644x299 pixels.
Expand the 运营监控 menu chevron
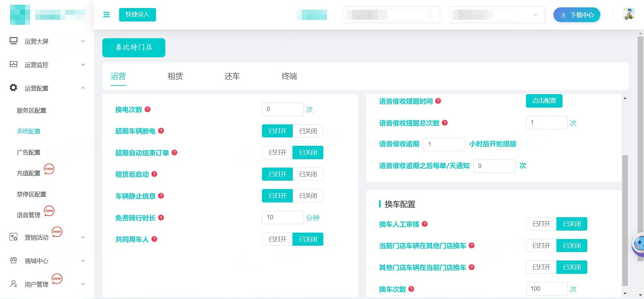tap(83, 65)
